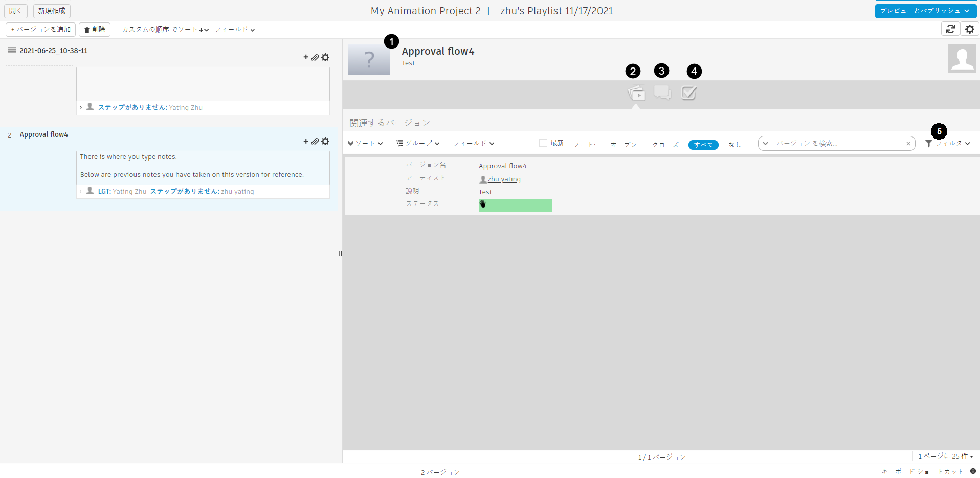Click the green status cell

point(515,205)
